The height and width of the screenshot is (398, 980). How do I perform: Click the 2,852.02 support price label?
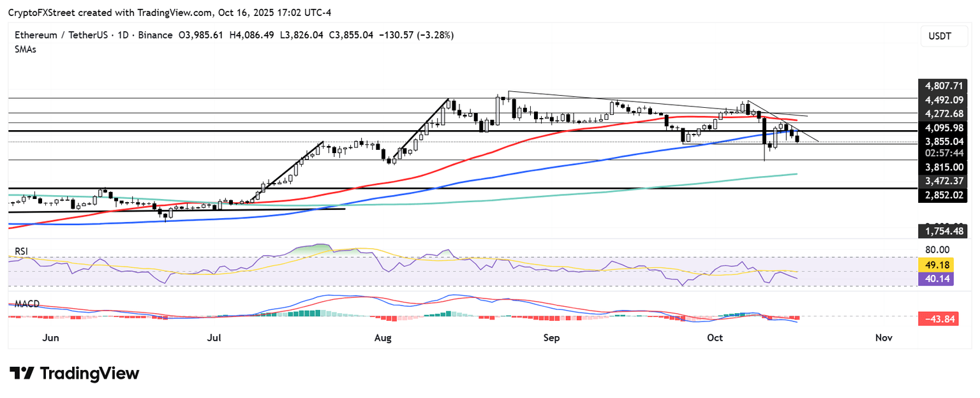[x=942, y=195]
